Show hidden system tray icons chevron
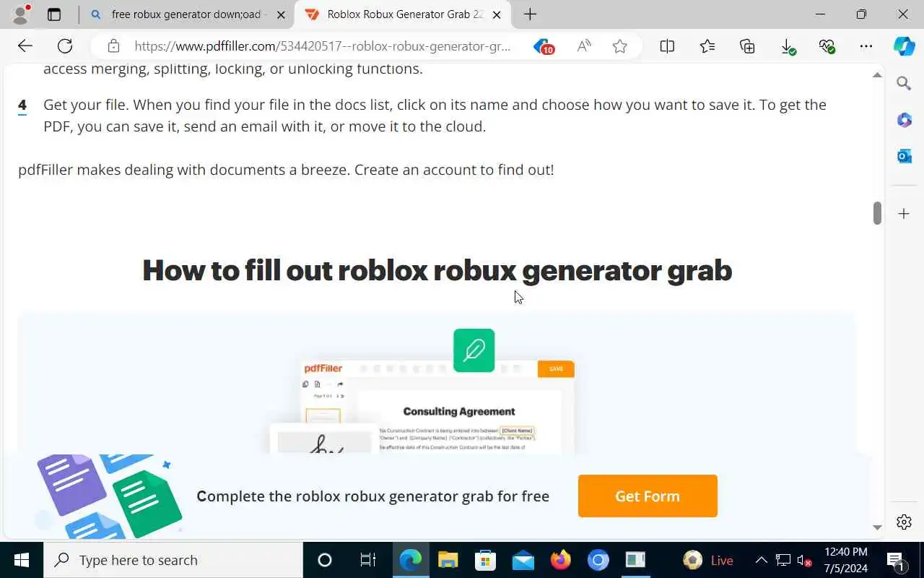 click(x=761, y=560)
